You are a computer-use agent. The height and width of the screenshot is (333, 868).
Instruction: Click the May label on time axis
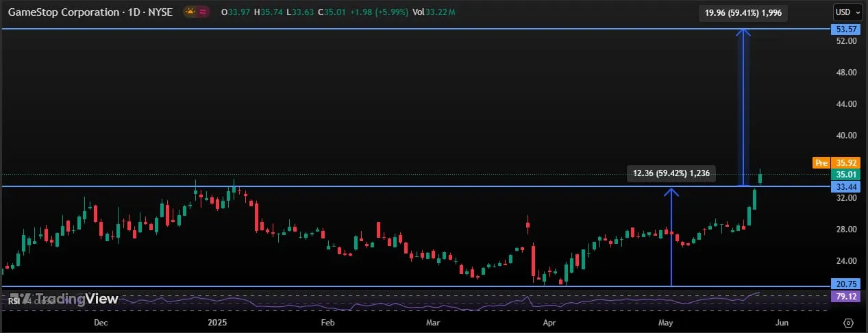click(665, 322)
